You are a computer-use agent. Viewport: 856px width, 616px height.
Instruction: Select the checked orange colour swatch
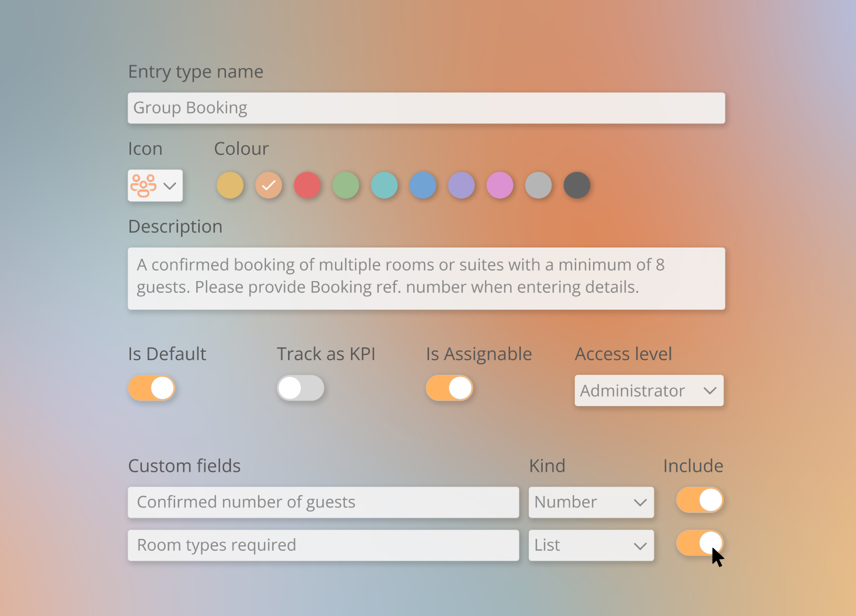pyautogui.click(x=268, y=185)
